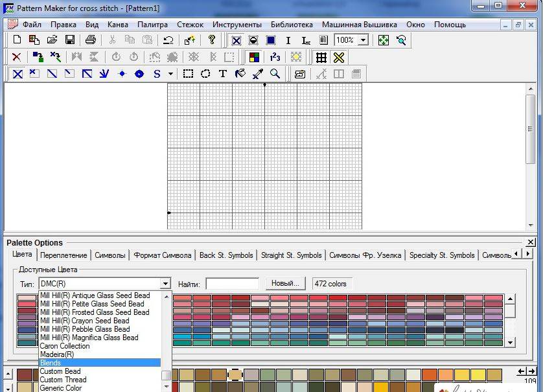Select the bead stitch tool
Viewport: 543px width, 392px height.
(139, 74)
